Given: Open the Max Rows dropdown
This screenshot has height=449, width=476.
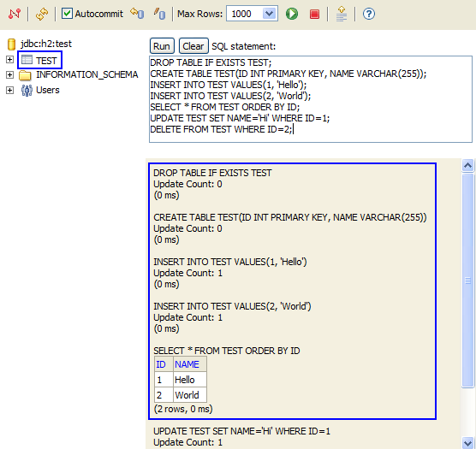Looking at the screenshot, I should (x=270, y=14).
